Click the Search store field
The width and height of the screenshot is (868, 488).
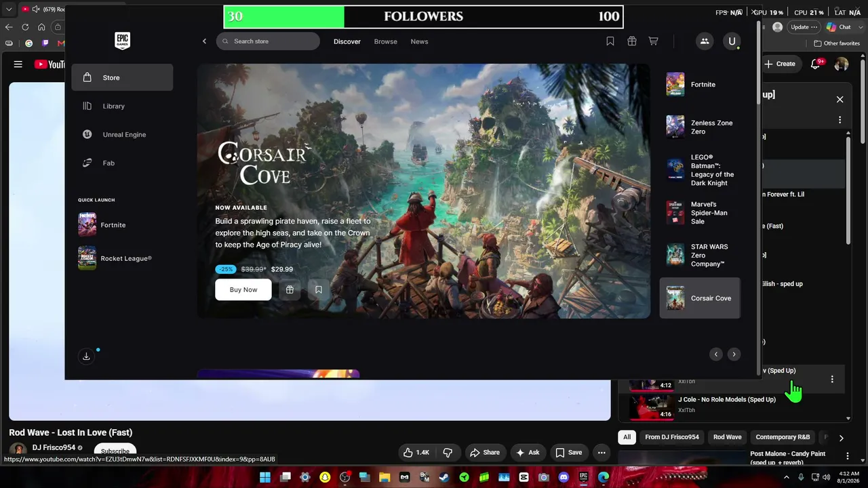(x=268, y=41)
